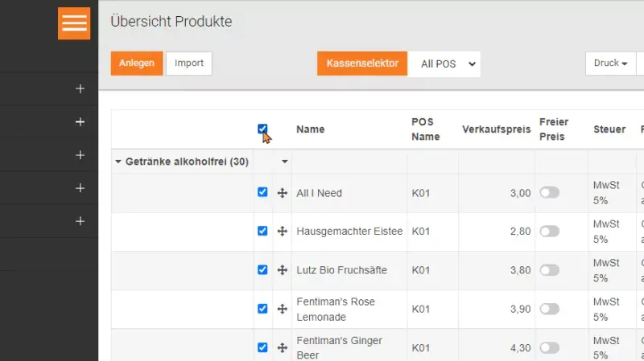Click the Import button
The width and height of the screenshot is (644, 361).
pos(189,64)
